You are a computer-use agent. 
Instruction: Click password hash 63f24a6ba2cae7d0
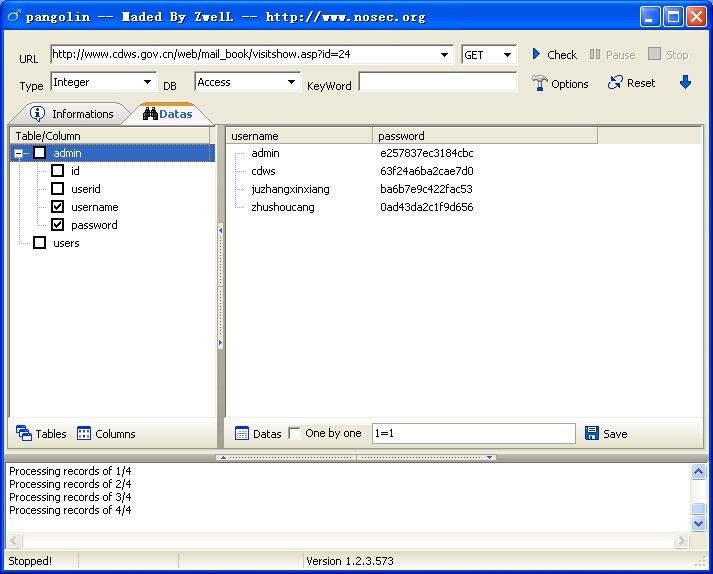click(427, 171)
